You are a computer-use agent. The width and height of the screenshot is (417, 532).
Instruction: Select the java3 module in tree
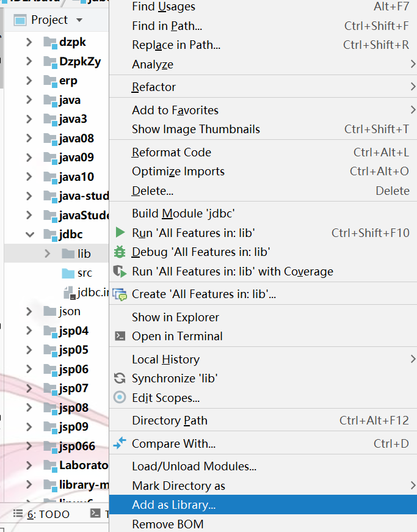(x=73, y=119)
